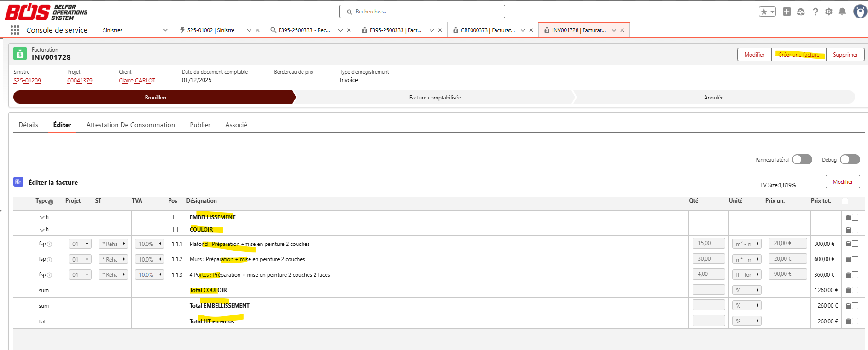The height and width of the screenshot is (350, 868).
Task: Click clipboard icon on Total HT row
Action: coord(848,321)
